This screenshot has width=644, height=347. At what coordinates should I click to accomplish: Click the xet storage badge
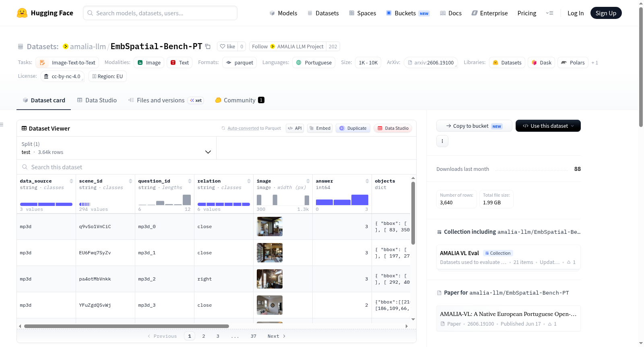coord(196,100)
